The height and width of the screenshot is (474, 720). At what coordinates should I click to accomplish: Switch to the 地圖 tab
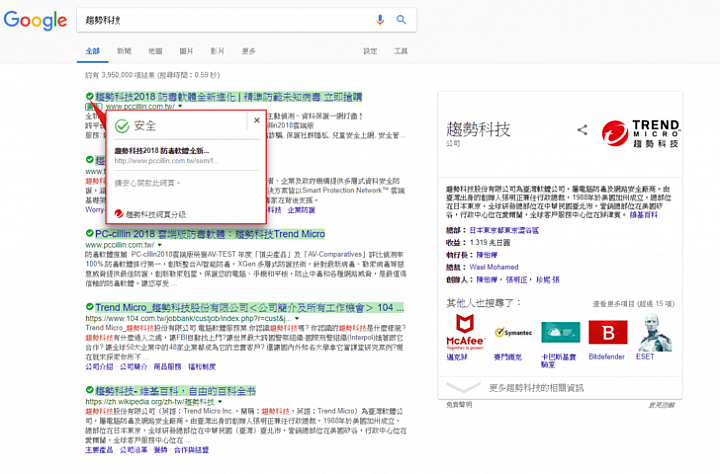point(155,51)
